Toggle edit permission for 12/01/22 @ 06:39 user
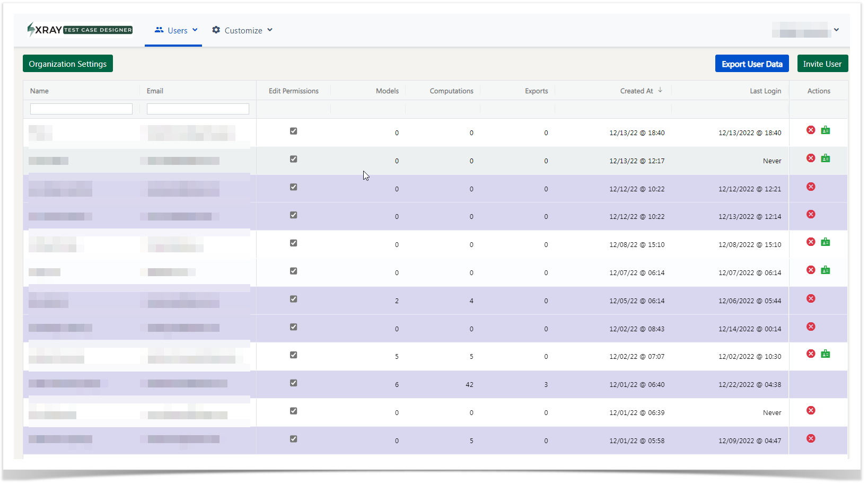 (293, 411)
